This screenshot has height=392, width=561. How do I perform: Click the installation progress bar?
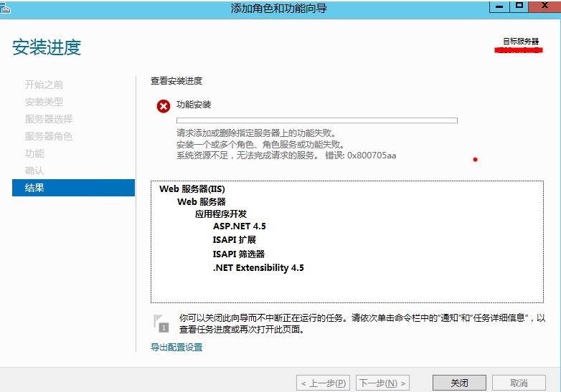316,120
